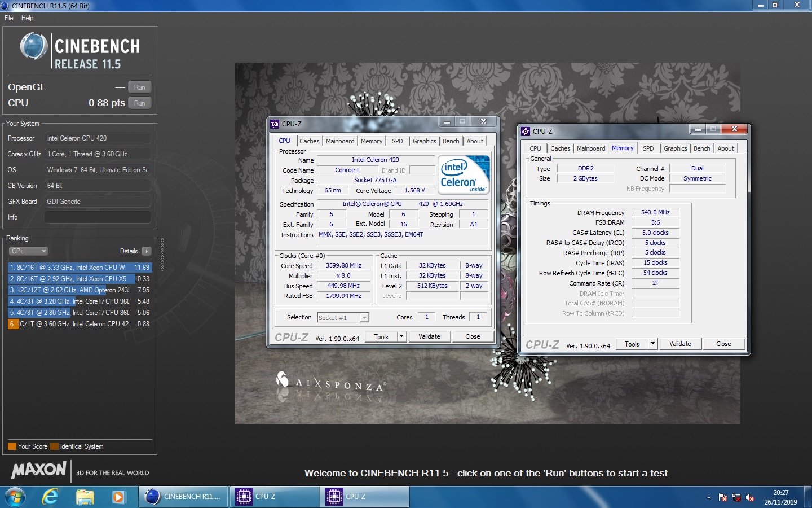812x508 pixels.
Task: Open the Windows Start menu orb
Action: [15, 497]
